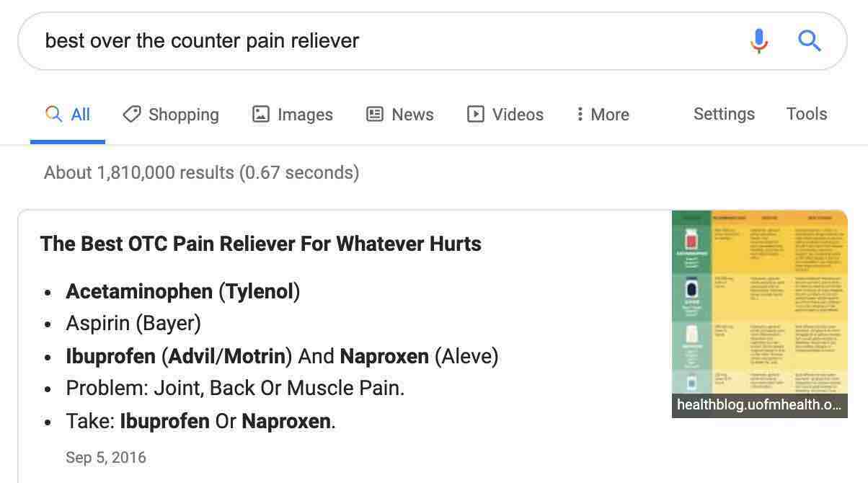The height and width of the screenshot is (483, 868).
Task: Click the play icon beside Videos
Action: pos(475,114)
